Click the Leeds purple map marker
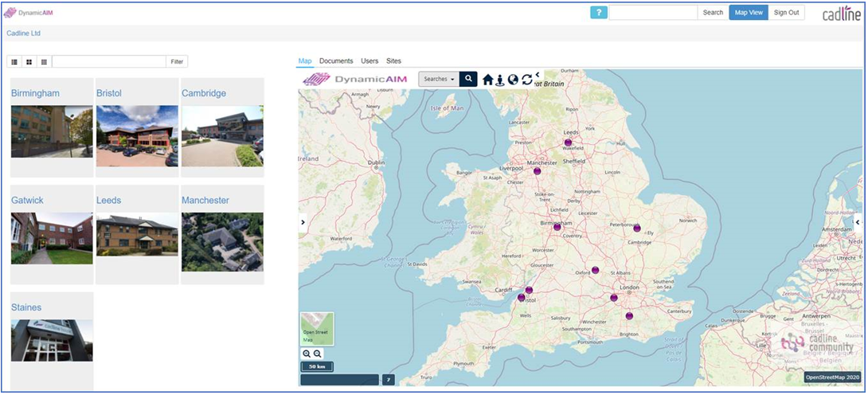Screen dimensions: 868x395 click(x=568, y=143)
